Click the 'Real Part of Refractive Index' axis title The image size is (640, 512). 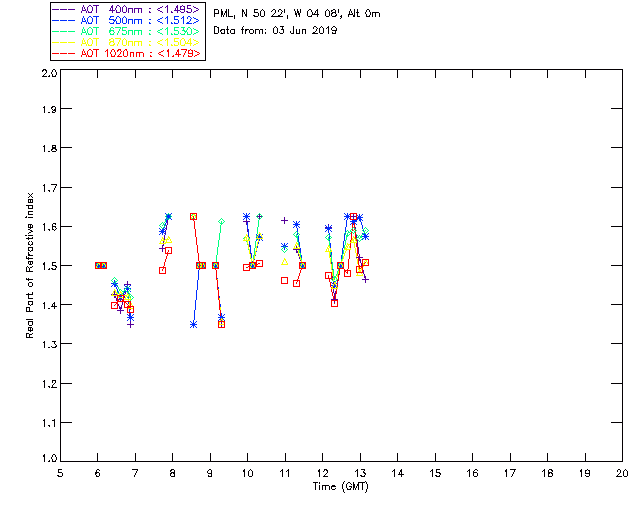(32, 264)
